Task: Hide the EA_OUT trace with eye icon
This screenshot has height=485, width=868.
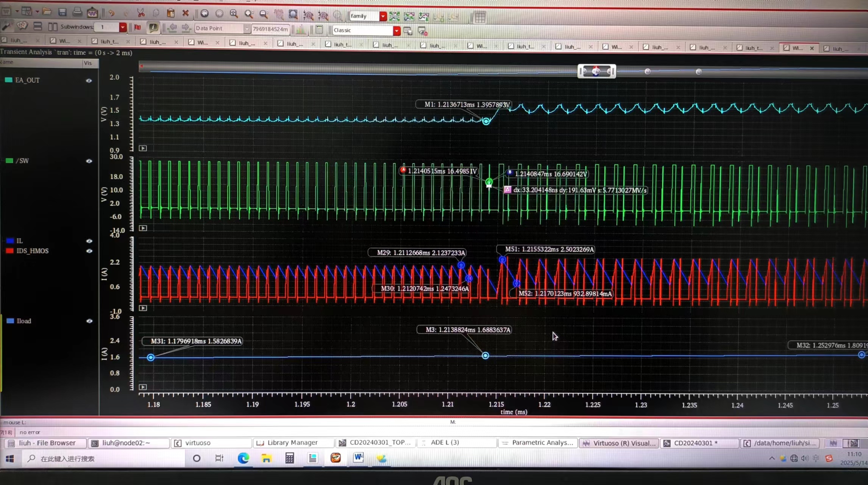Action: point(89,80)
